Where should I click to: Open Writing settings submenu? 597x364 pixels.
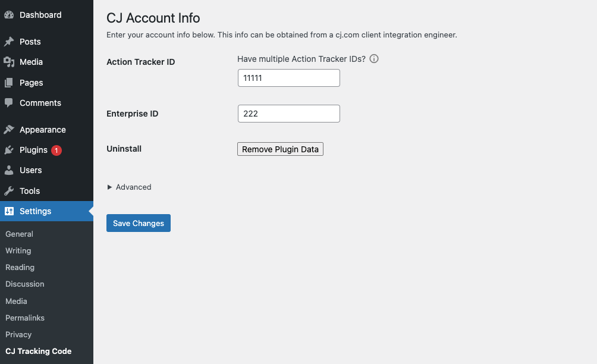click(x=18, y=250)
